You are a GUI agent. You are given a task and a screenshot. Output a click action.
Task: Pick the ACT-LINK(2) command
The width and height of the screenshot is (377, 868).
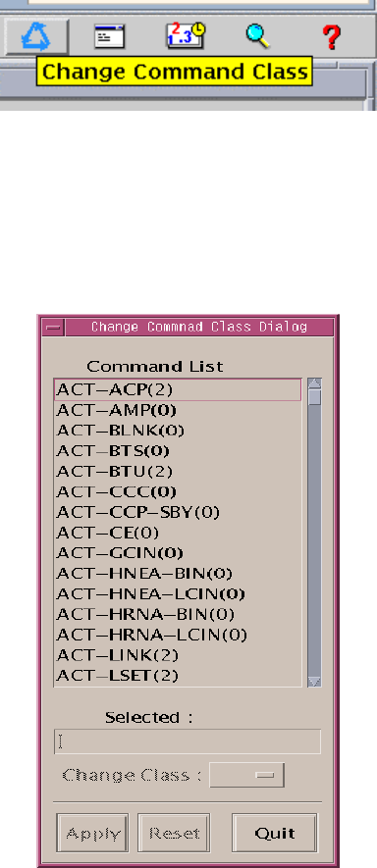(178, 655)
